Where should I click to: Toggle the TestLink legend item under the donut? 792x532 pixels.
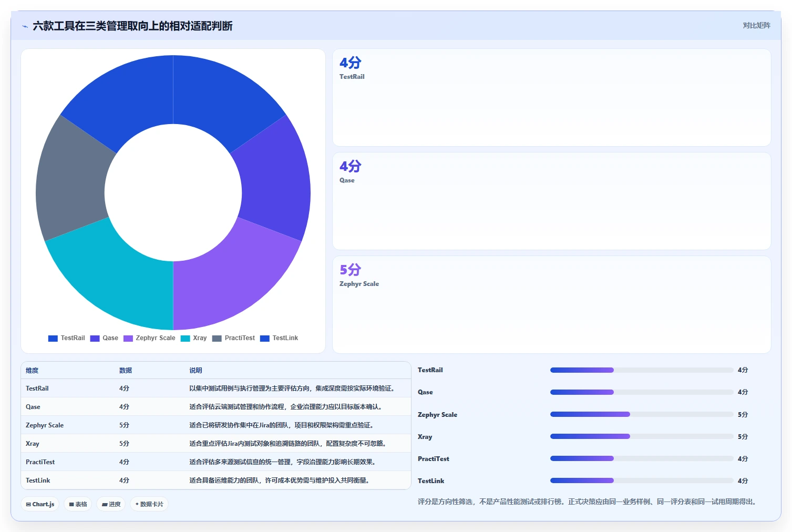tap(279, 338)
